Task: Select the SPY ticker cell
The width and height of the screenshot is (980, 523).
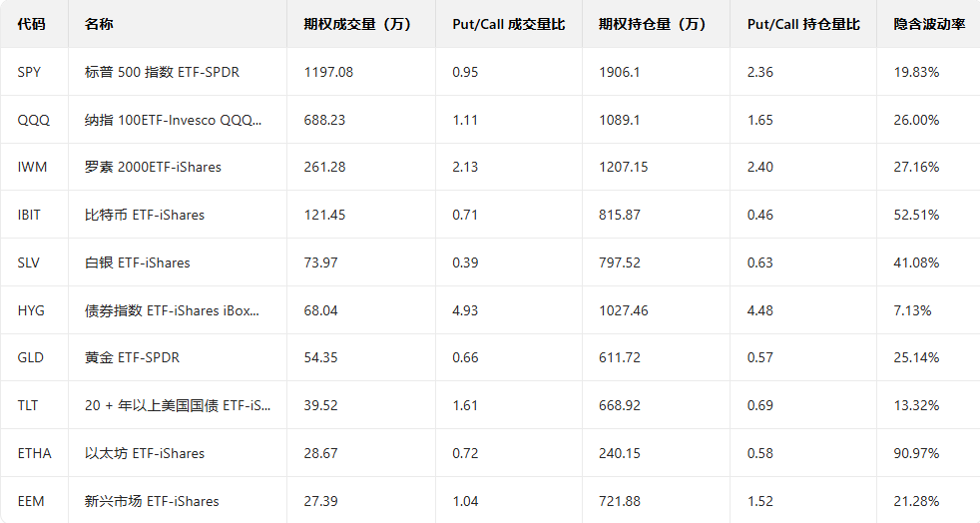Action: coord(32,72)
